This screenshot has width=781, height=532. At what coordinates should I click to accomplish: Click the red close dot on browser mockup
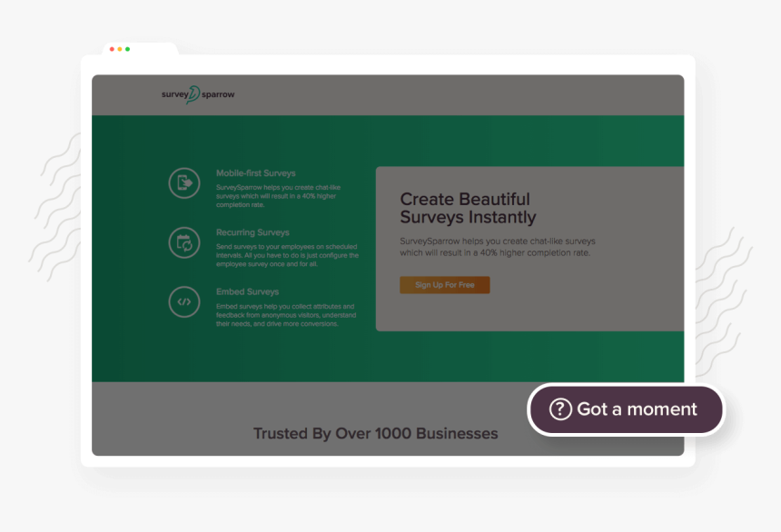point(112,49)
